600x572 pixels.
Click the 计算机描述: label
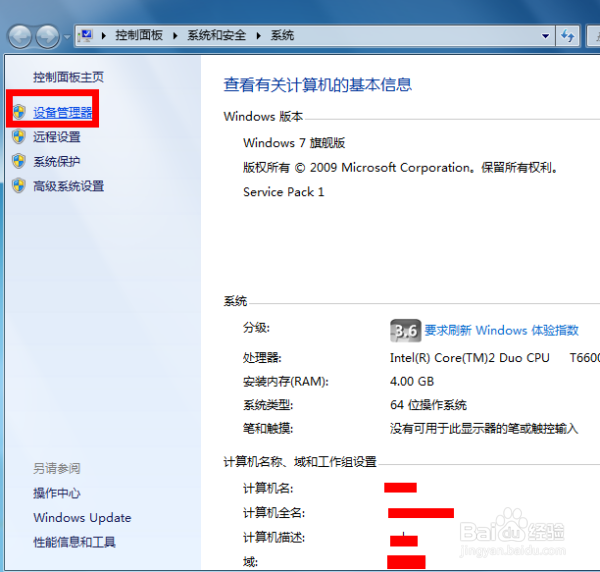274,538
